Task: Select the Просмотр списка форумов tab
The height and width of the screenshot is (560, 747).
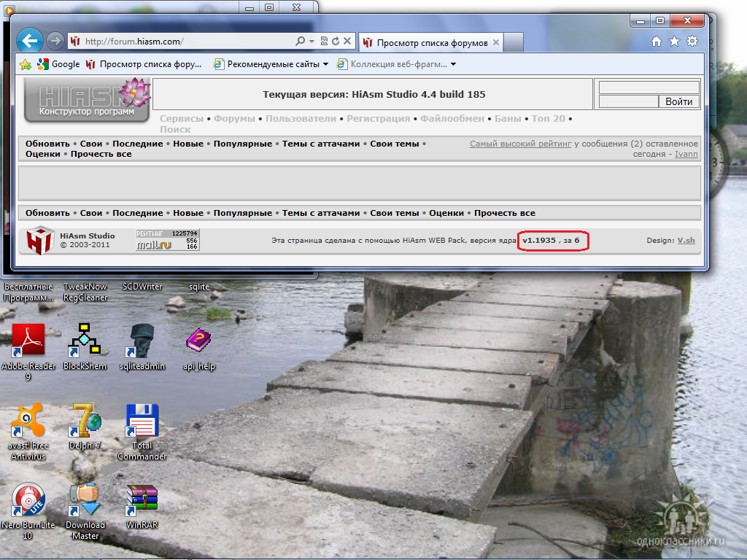Action: 430,43
